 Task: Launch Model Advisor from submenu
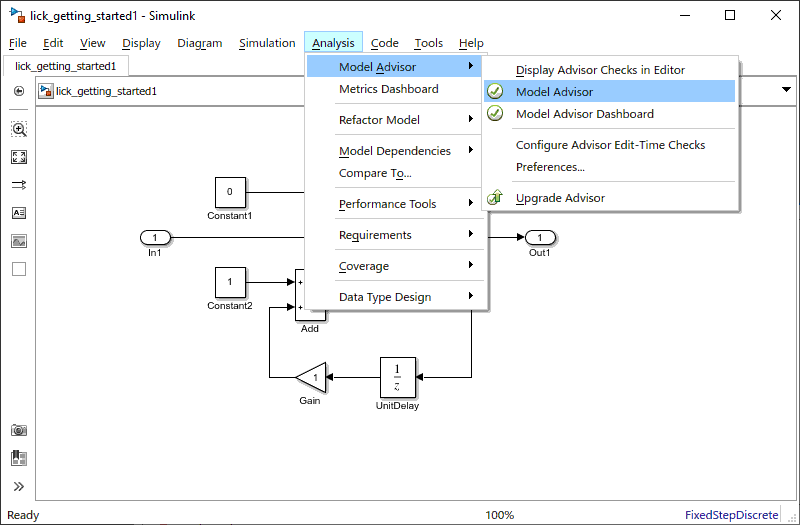(610, 92)
